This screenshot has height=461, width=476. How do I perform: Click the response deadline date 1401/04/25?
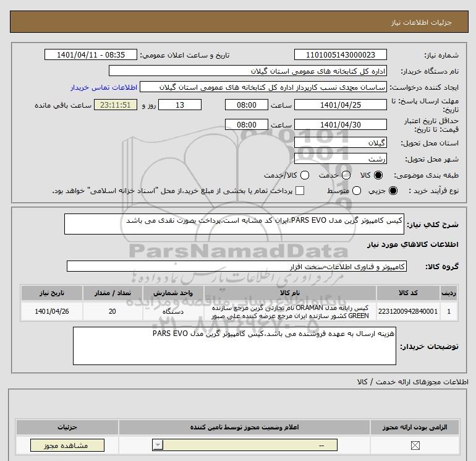(x=340, y=105)
